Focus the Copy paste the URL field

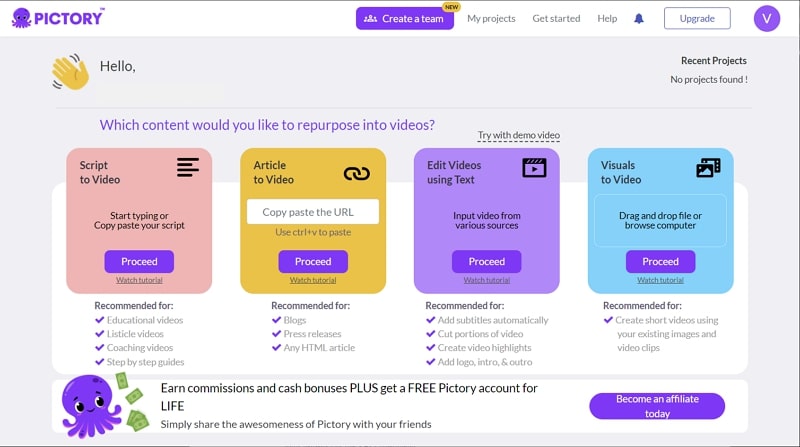(x=313, y=212)
